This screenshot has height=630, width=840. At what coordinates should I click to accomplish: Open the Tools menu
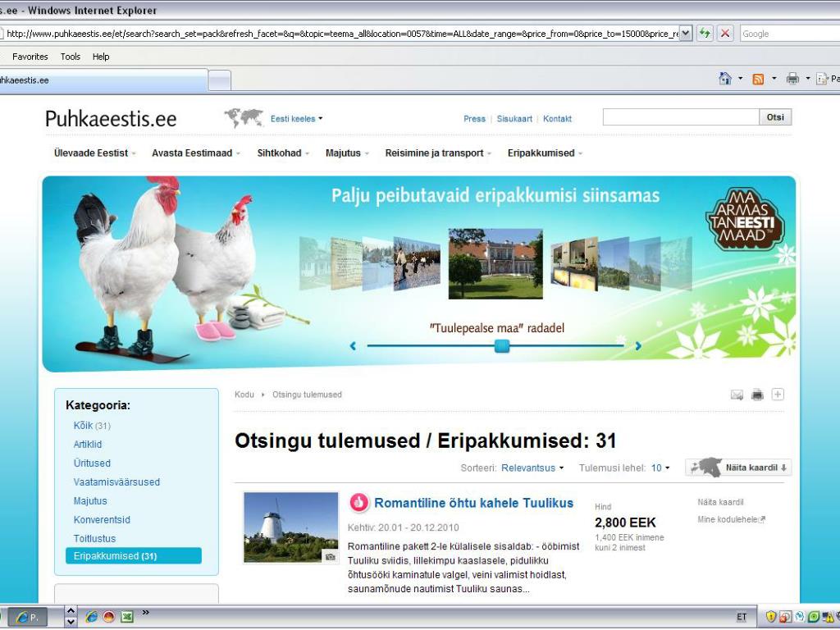coord(71,57)
